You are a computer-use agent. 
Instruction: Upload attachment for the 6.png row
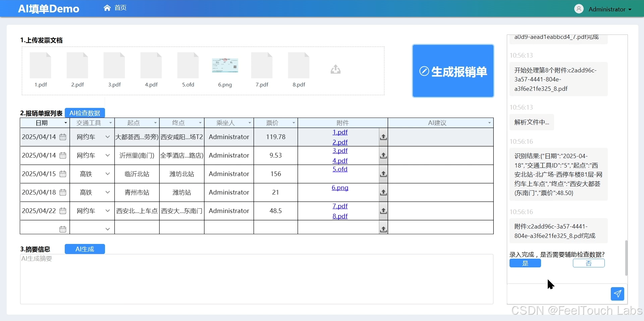tap(383, 192)
